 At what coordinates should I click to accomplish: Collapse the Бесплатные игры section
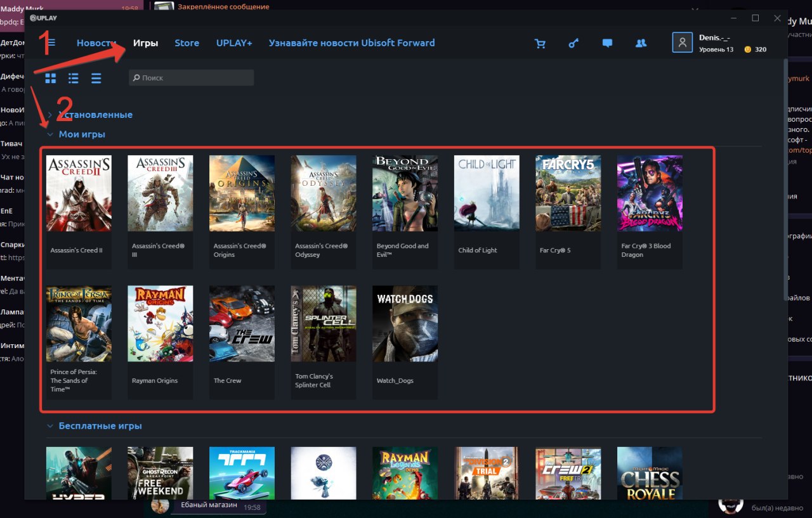94,426
